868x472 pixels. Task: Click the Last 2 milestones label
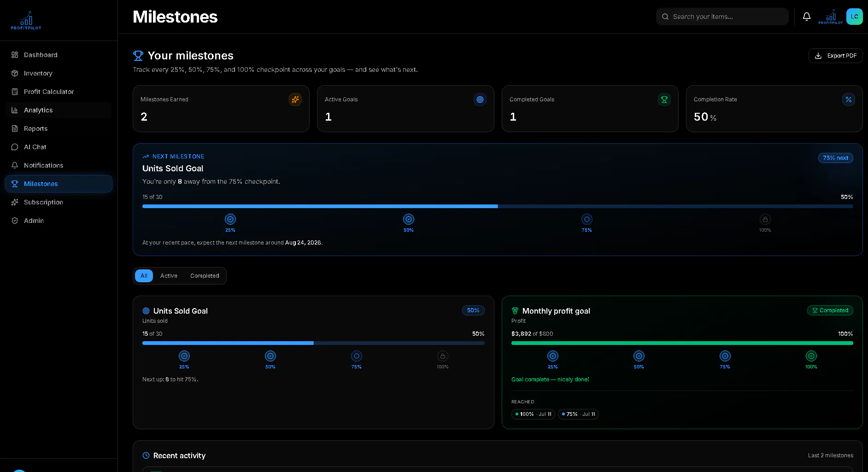pos(830,455)
